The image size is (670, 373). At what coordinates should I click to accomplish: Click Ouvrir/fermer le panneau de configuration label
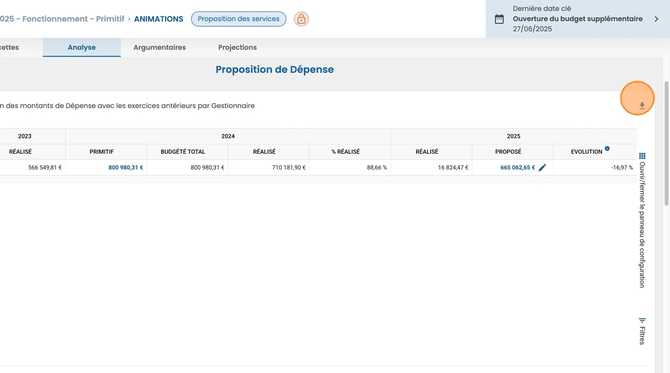[x=642, y=225]
